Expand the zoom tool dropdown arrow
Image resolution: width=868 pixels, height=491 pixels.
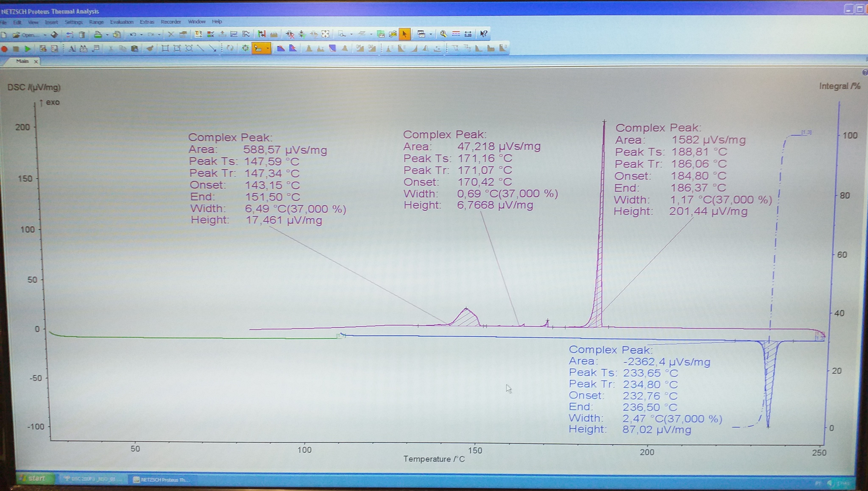tap(352, 34)
